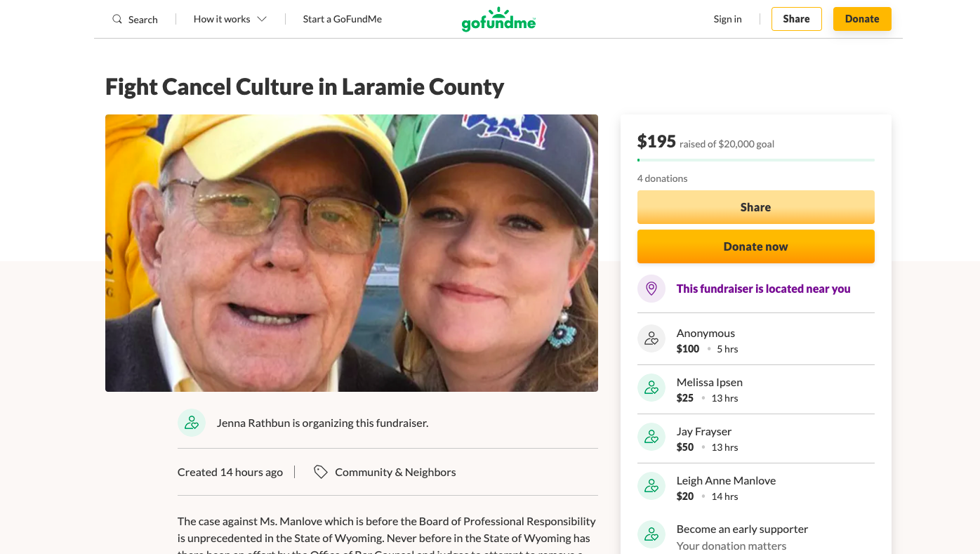This screenshot has height=554, width=980.
Task: Click the purple location pin icon
Action: [651, 289]
